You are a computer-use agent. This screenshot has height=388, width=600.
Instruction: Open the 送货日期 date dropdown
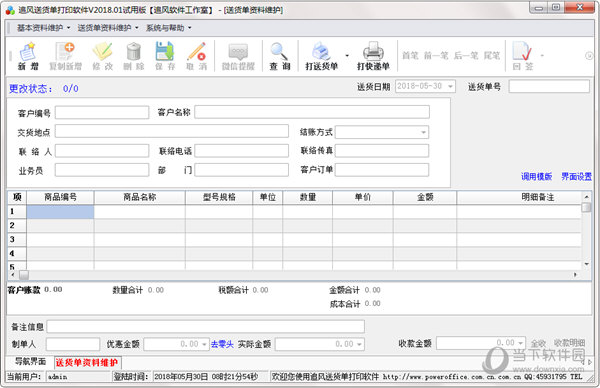pos(450,86)
